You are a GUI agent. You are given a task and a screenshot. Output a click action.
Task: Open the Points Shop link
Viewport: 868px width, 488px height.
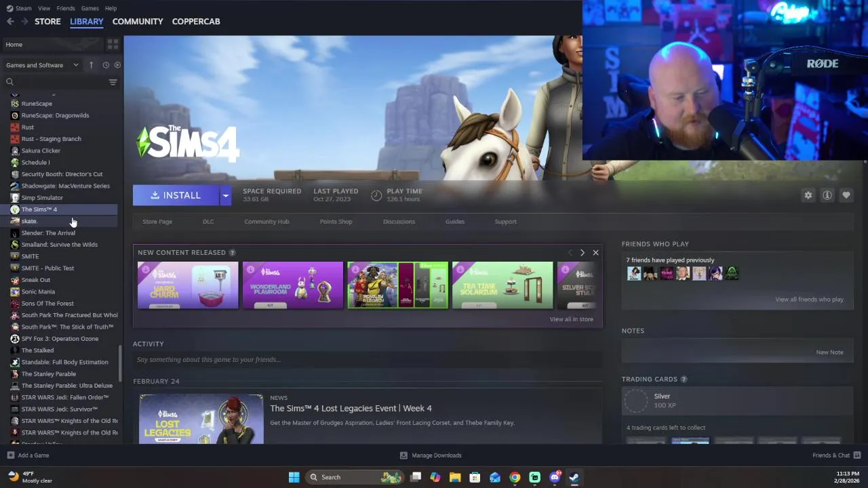(336, 222)
